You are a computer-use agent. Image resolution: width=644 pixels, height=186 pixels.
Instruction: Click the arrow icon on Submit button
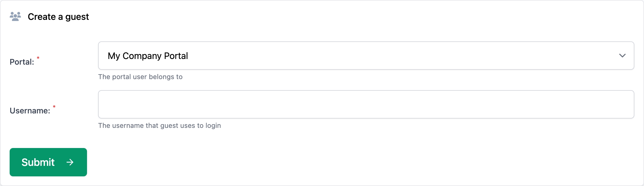[70, 162]
